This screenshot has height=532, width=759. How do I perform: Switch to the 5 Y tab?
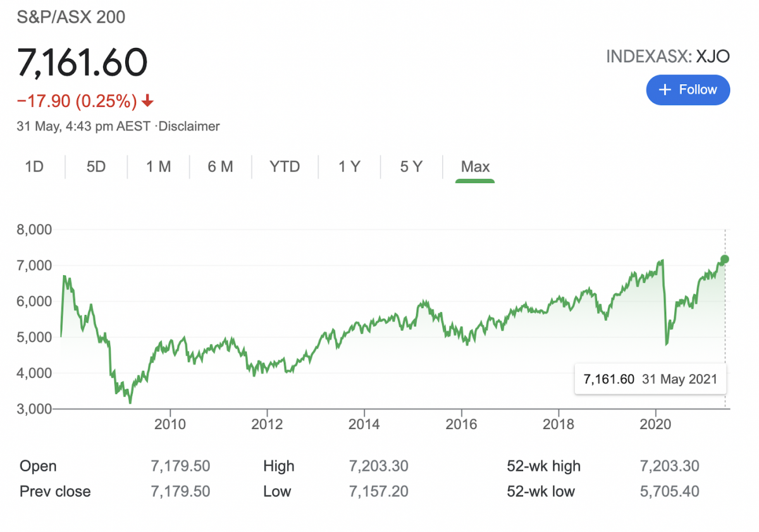[411, 167]
